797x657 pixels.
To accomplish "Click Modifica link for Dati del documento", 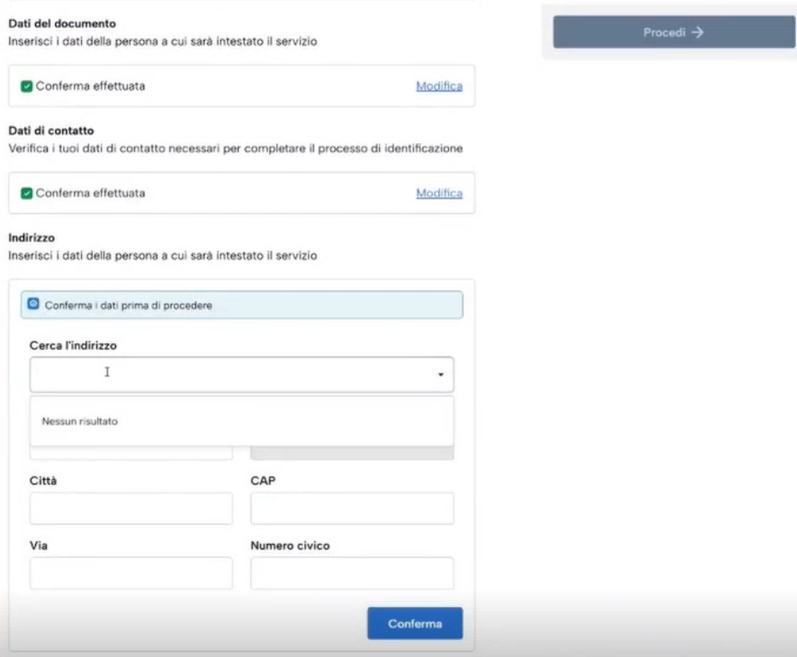I will pos(439,86).
